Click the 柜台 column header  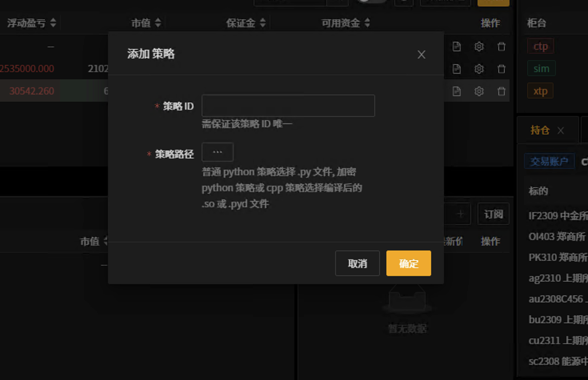pyautogui.click(x=536, y=23)
